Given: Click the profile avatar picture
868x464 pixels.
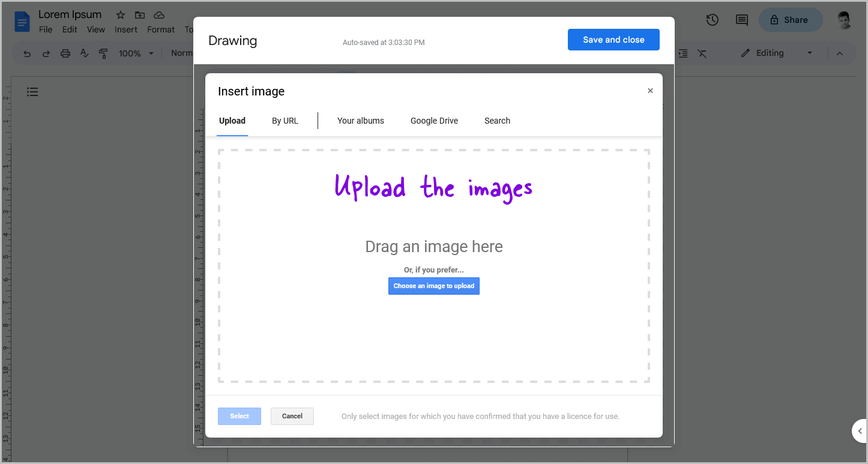Looking at the screenshot, I should [843, 20].
